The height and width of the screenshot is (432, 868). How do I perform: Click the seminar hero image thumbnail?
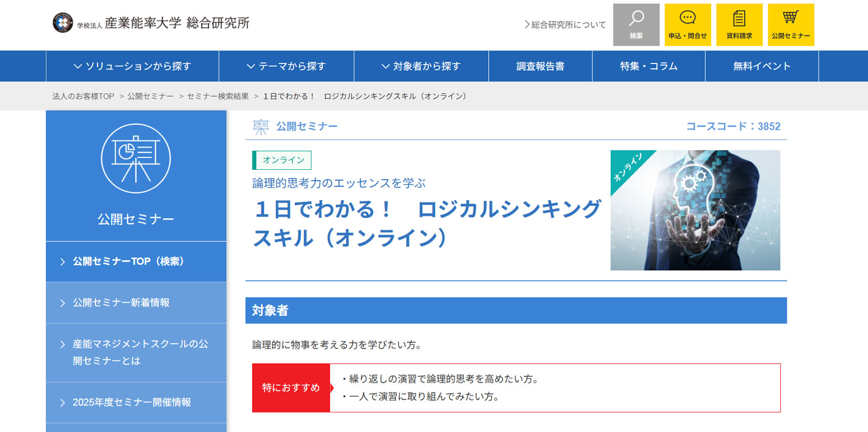coord(695,211)
